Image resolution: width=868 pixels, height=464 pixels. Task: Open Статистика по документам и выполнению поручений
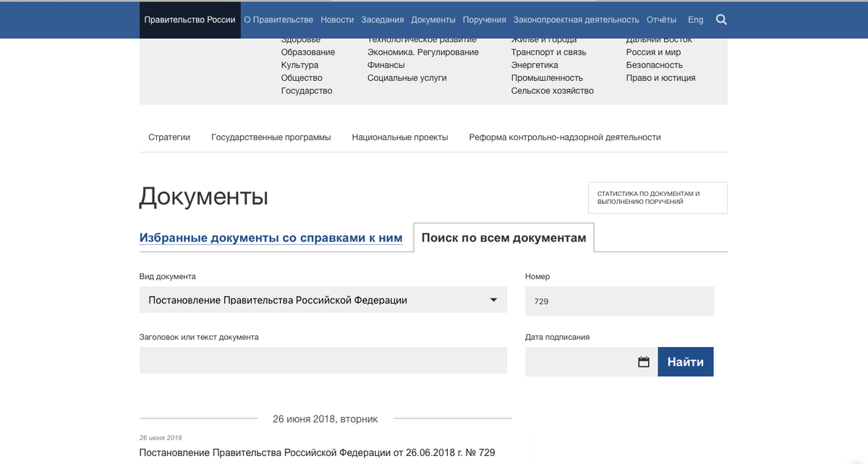tap(658, 198)
